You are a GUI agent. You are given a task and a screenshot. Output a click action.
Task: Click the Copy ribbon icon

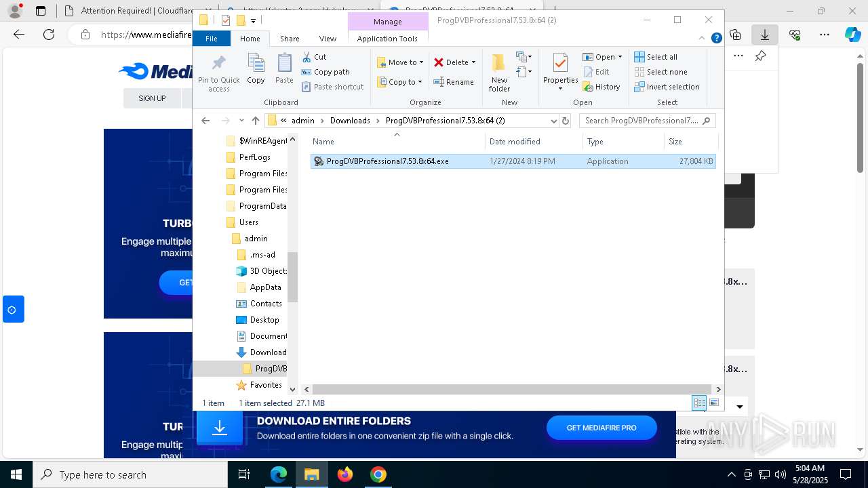(256, 68)
